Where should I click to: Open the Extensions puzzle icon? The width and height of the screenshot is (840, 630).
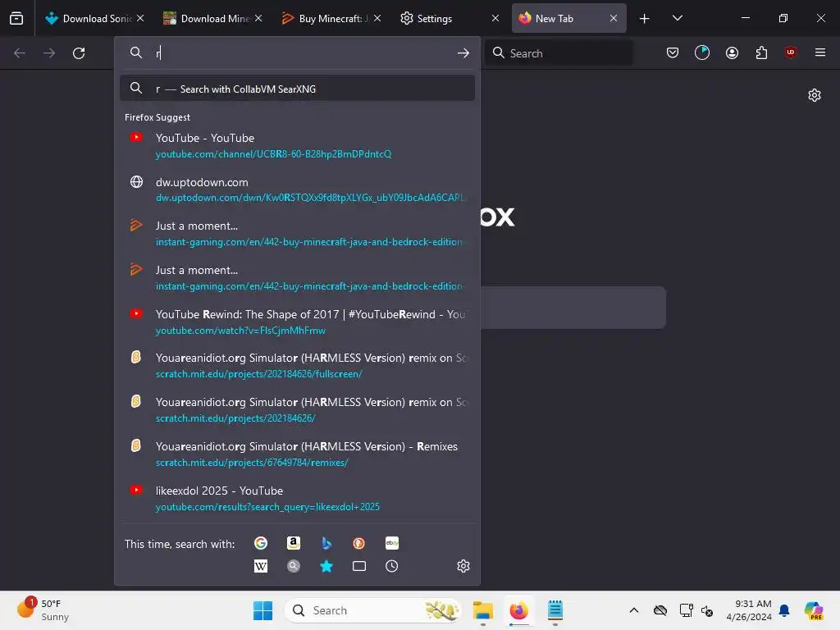pos(761,52)
